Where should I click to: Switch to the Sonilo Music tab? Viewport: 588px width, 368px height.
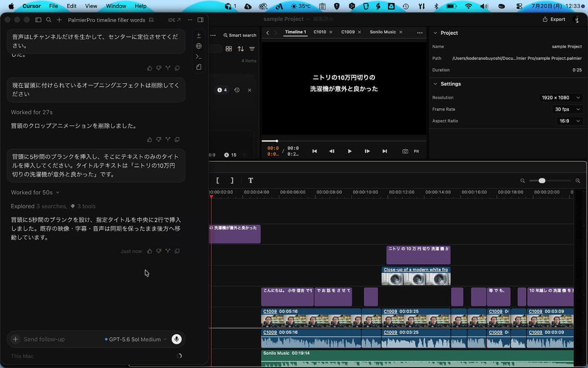[x=383, y=32]
